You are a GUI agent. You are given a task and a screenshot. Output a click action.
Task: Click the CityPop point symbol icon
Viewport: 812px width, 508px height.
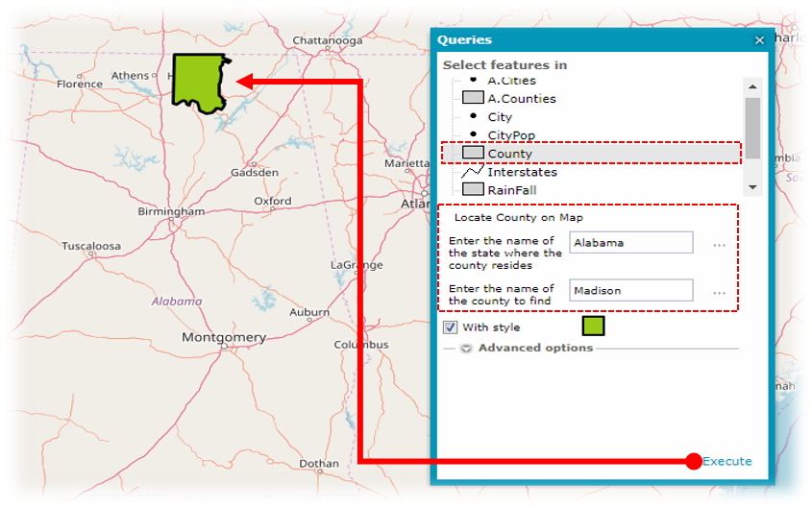(472, 135)
